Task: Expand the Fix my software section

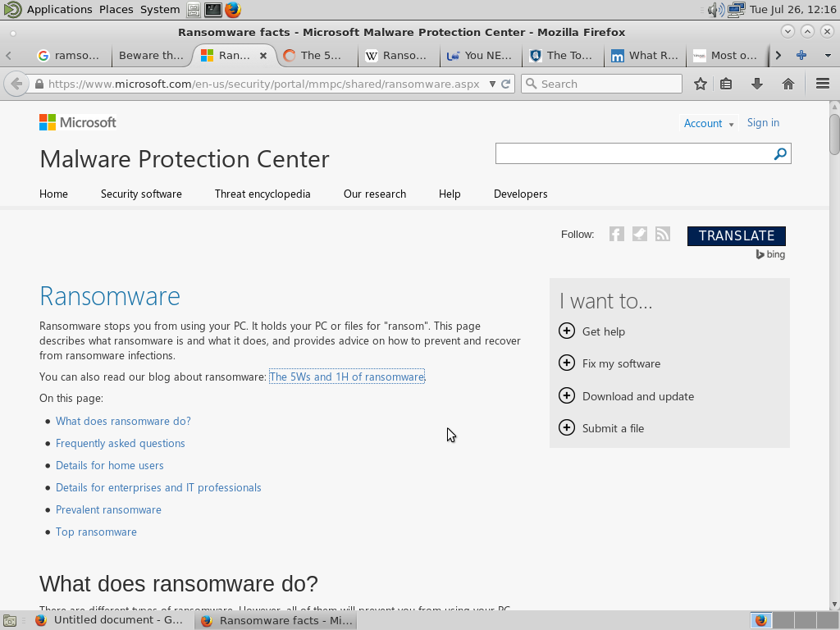Action: (566, 363)
